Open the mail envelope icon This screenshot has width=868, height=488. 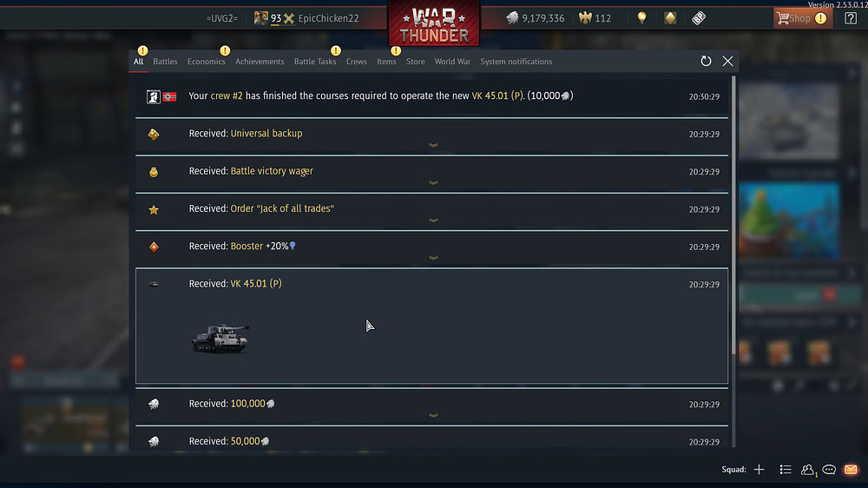851,470
